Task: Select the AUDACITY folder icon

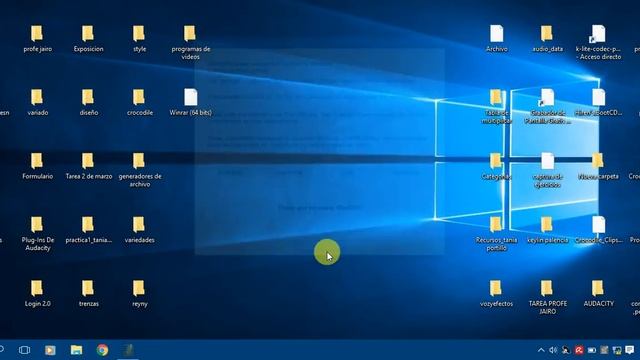Action: point(598,289)
